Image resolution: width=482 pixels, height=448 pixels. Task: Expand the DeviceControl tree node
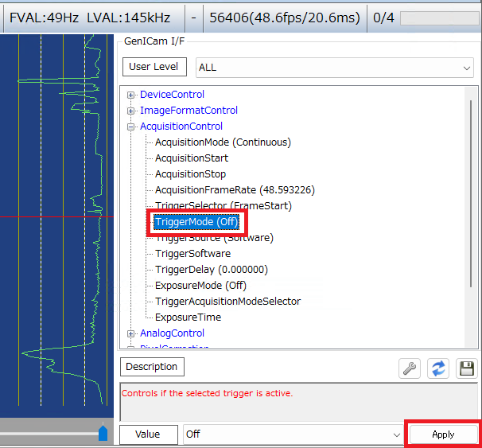click(131, 95)
